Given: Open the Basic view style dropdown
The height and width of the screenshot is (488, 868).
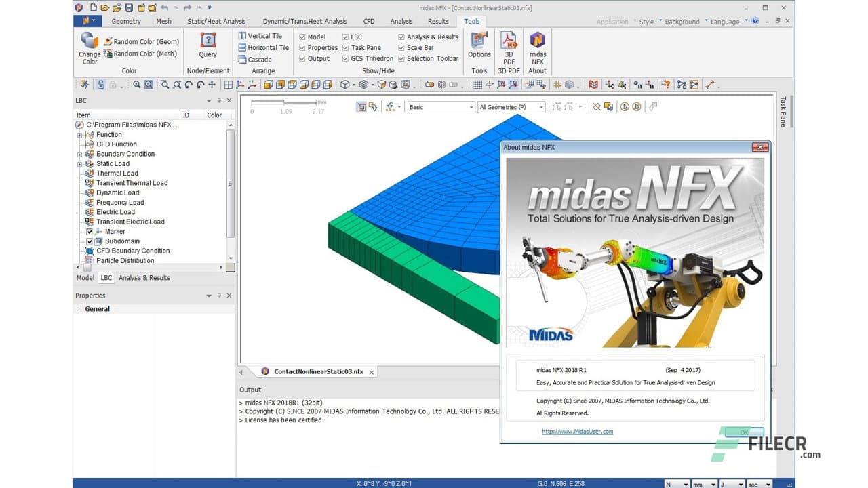Looking at the screenshot, I should click(x=471, y=106).
